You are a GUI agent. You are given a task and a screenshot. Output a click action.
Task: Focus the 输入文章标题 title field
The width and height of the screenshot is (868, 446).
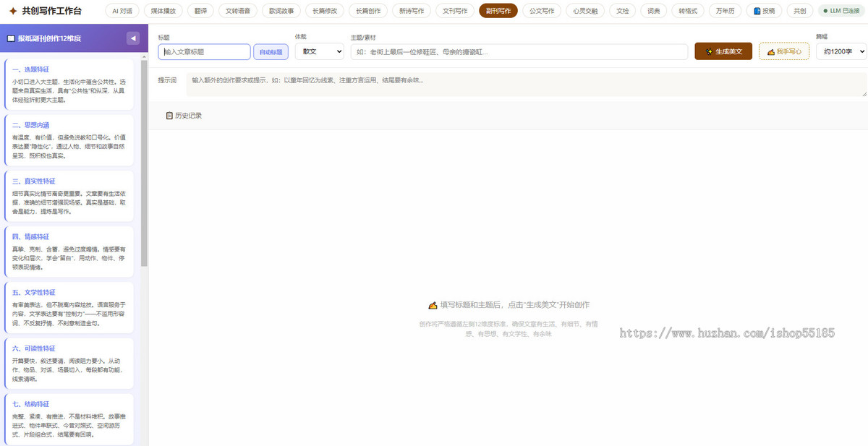204,52
